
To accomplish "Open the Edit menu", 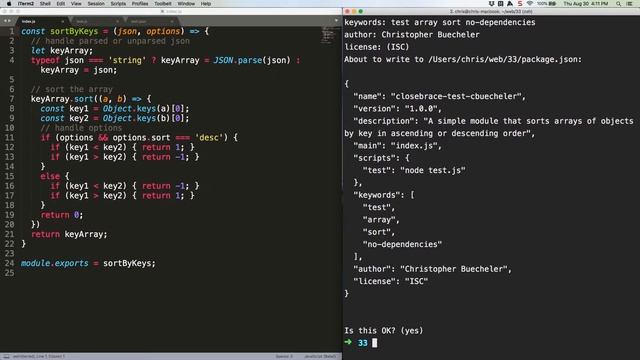I will click(61, 4).
